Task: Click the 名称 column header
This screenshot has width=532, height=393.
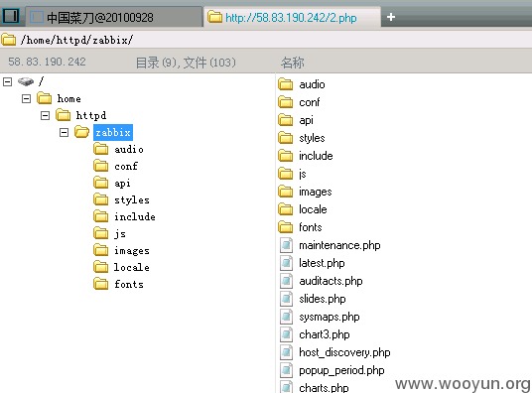Action: (293, 63)
